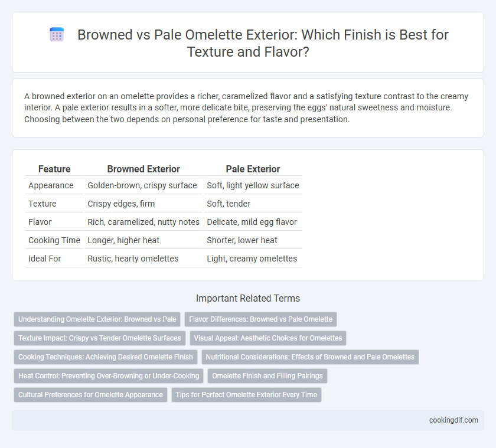Click the 'Rich, caramelized, nutty notes' cell

143,222
